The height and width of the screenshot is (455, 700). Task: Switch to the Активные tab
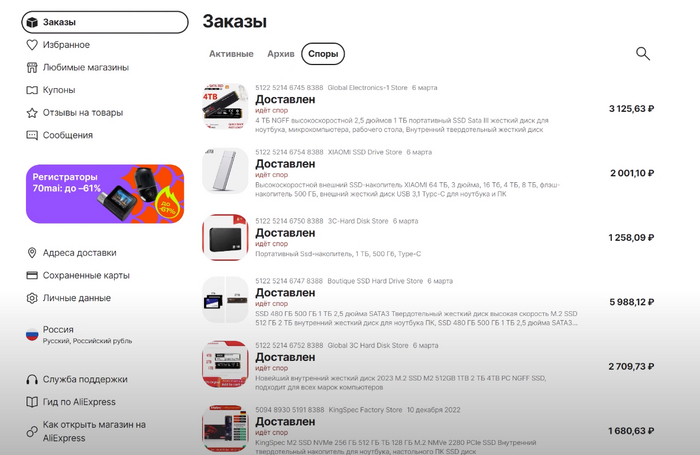(231, 54)
